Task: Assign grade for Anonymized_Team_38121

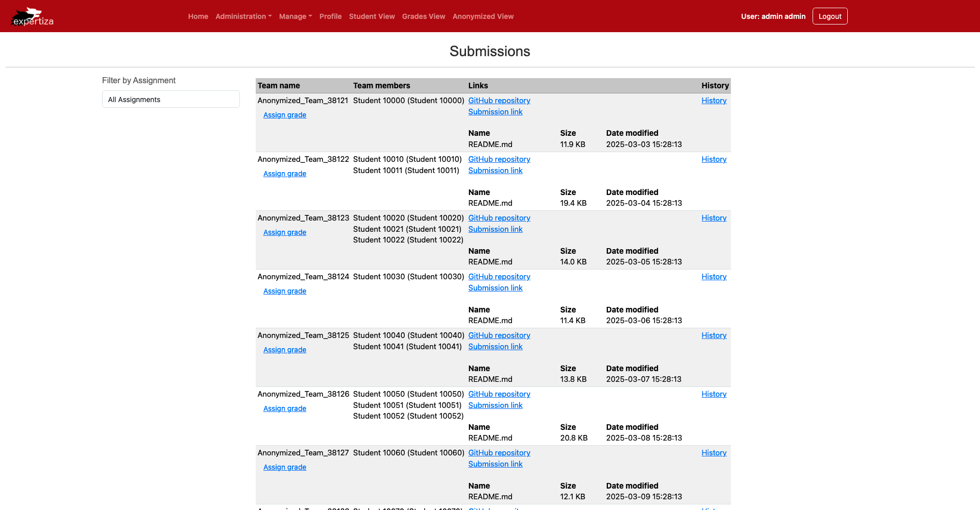Action: (x=285, y=115)
